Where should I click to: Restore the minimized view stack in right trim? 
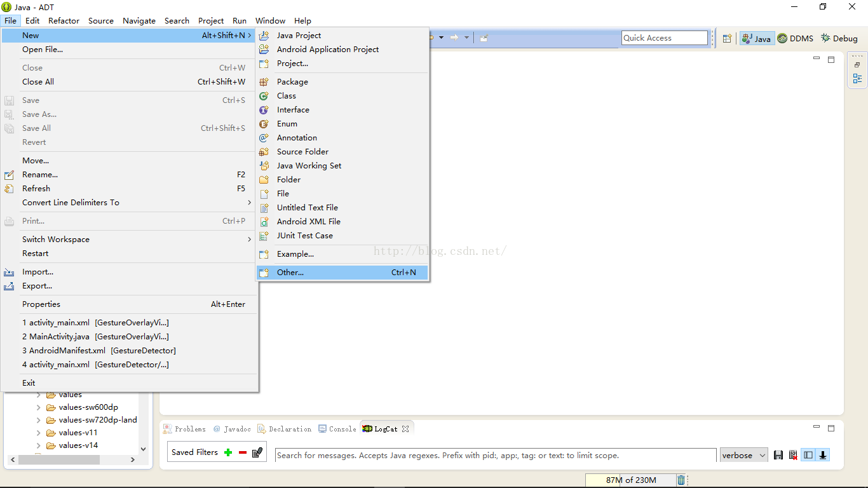[857, 65]
